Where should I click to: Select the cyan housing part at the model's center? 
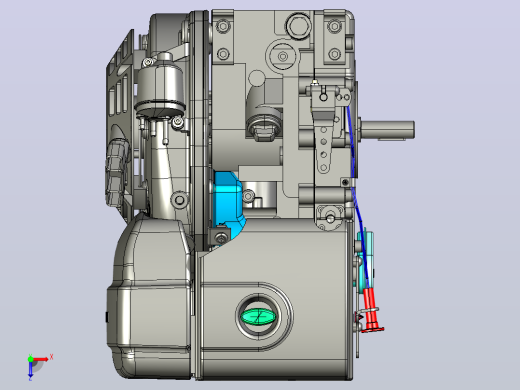228,203
